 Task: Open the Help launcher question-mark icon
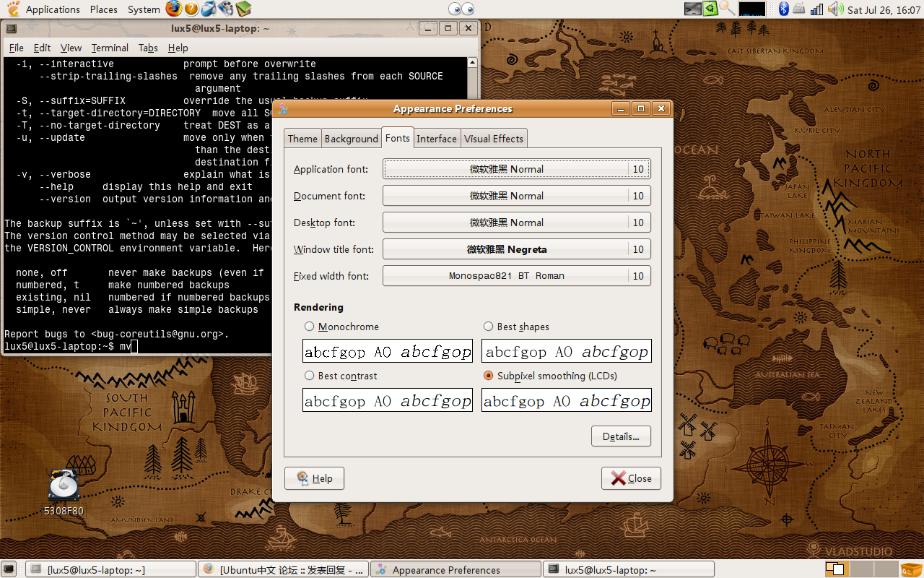[x=191, y=9]
